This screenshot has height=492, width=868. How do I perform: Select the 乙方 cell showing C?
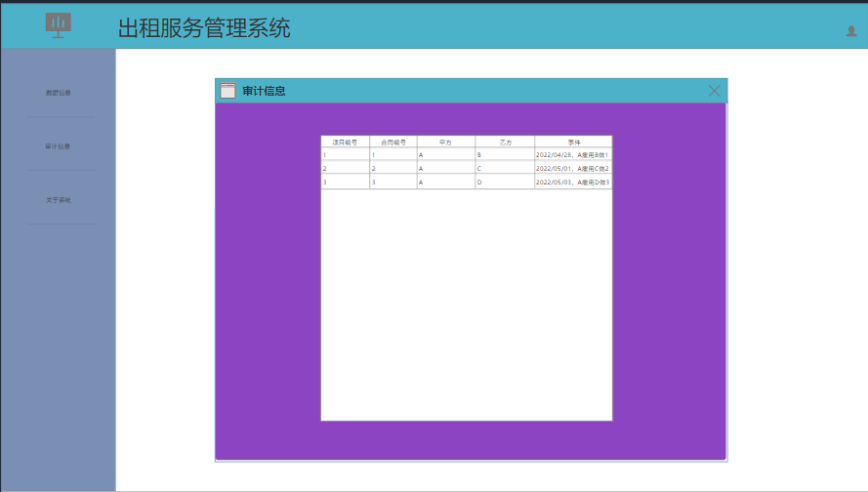tap(505, 168)
